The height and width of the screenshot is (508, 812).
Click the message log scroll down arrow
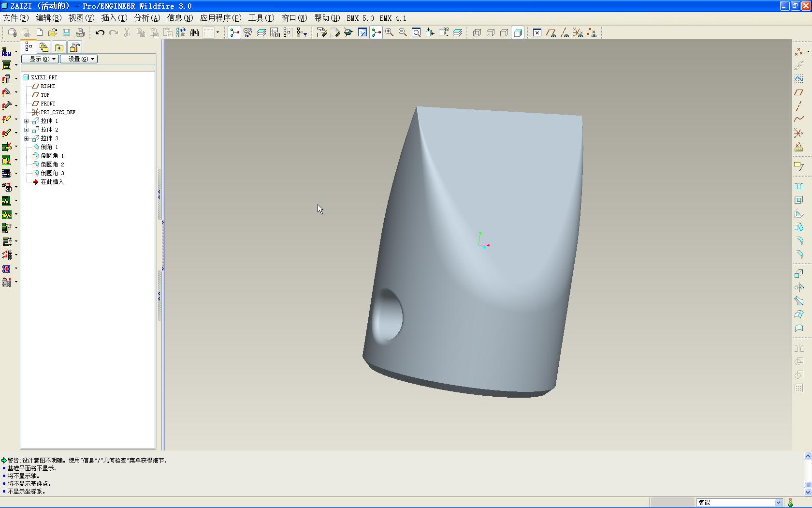pyautogui.click(x=808, y=492)
